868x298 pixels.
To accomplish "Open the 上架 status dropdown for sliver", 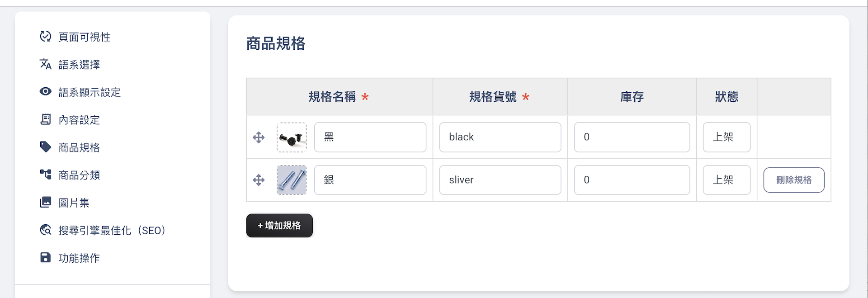I will click(x=726, y=180).
